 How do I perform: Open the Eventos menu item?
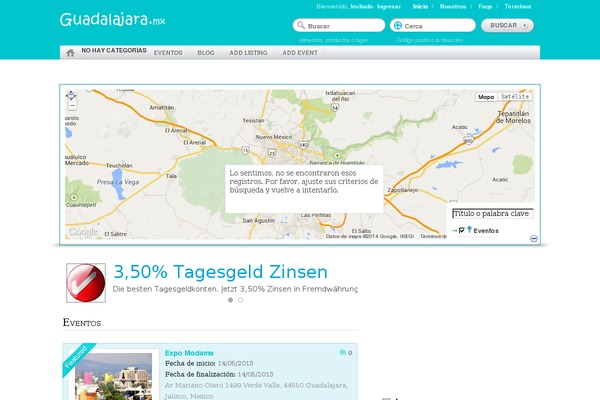pyautogui.click(x=168, y=53)
